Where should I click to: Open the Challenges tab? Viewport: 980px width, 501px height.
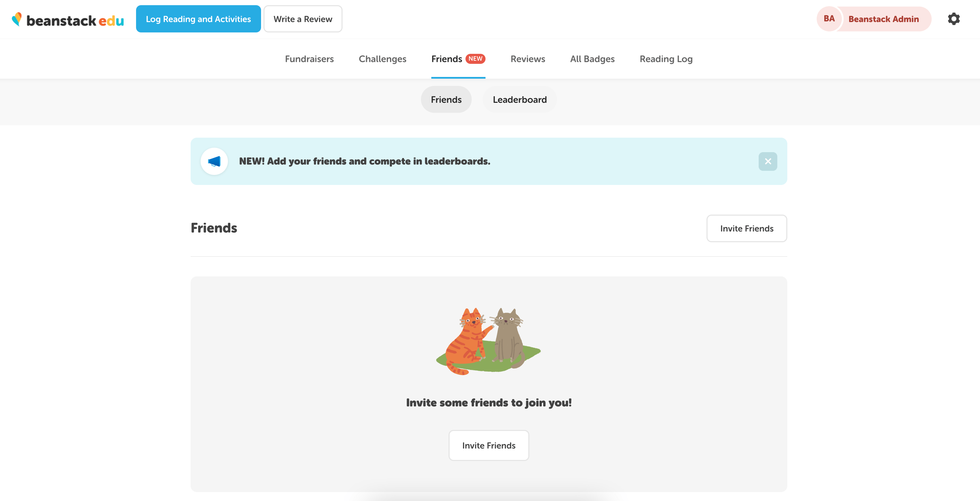click(382, 59)
